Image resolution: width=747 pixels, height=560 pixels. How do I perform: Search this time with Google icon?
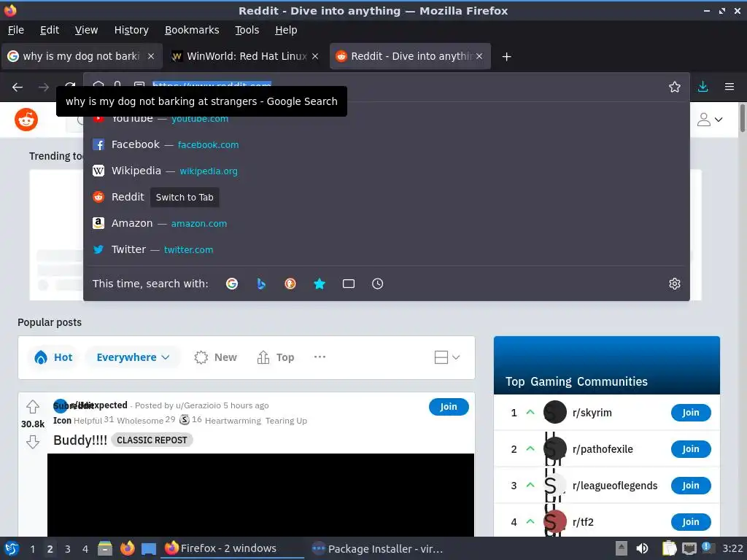(x=232, y=284)
